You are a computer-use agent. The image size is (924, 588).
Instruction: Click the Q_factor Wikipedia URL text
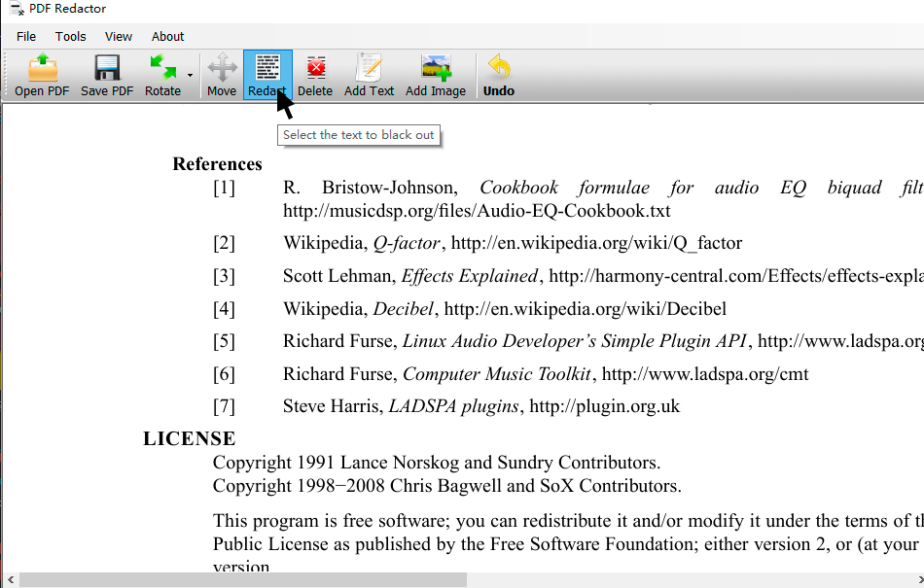pos(596,243)
